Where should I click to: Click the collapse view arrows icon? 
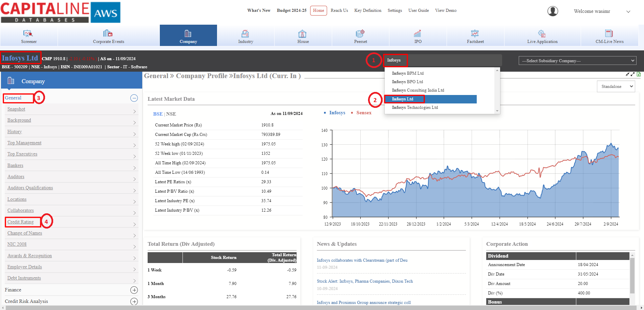tap(627, 74)
